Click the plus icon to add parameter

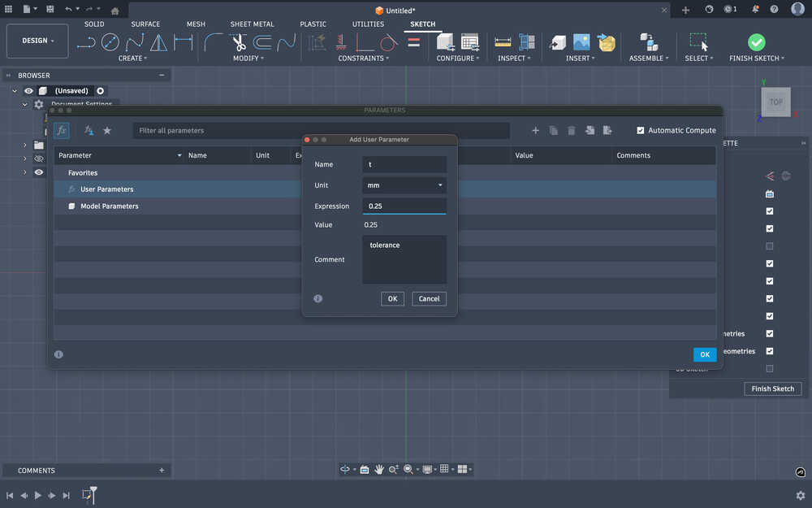click(x=535, y=131)
